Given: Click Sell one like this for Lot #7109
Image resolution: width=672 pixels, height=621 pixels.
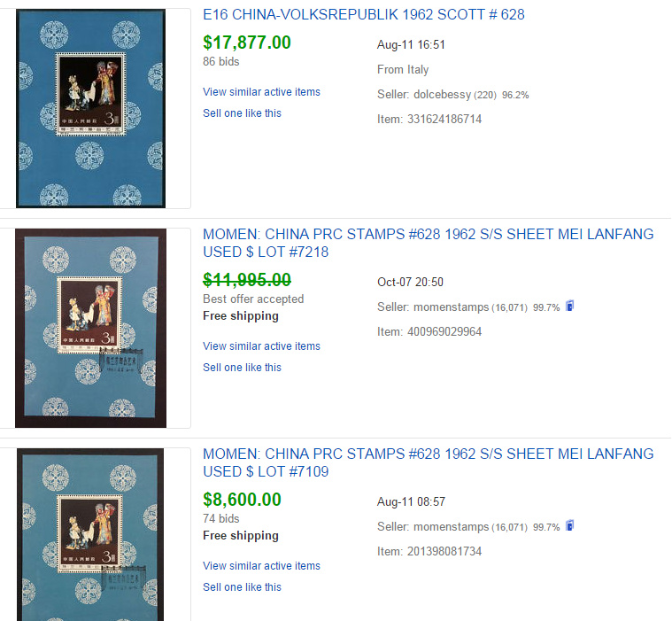Looking at the screenshot, I should point(242,587).
